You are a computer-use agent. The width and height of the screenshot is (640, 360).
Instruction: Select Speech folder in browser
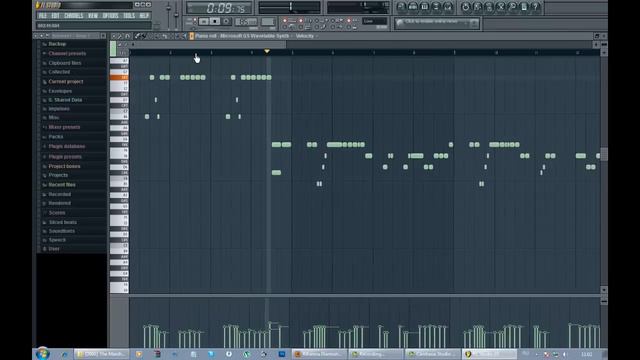tap(57, 240)
